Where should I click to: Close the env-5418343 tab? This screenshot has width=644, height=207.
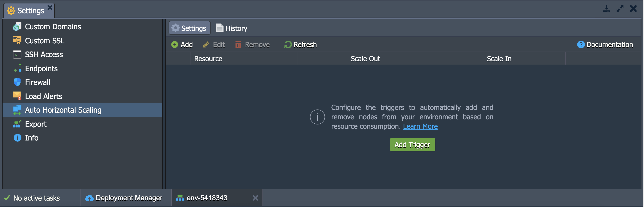(255, 198)
